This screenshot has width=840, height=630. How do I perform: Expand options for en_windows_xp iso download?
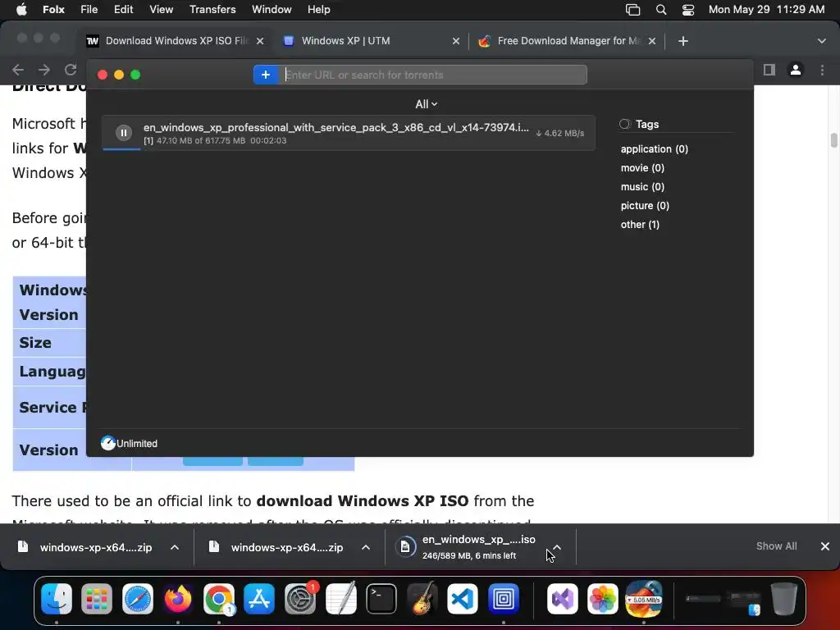click(557, 547)
